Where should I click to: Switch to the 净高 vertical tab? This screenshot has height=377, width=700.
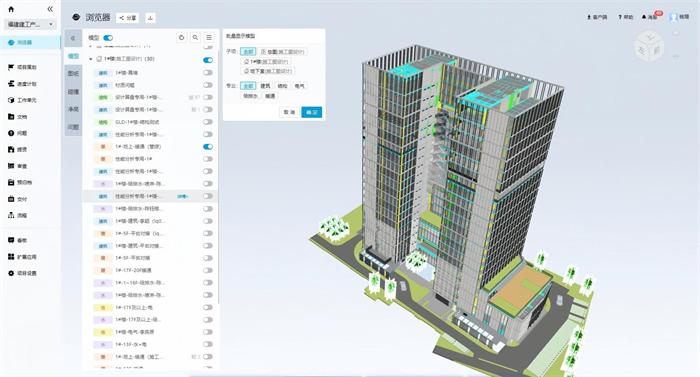coord(73,109)
